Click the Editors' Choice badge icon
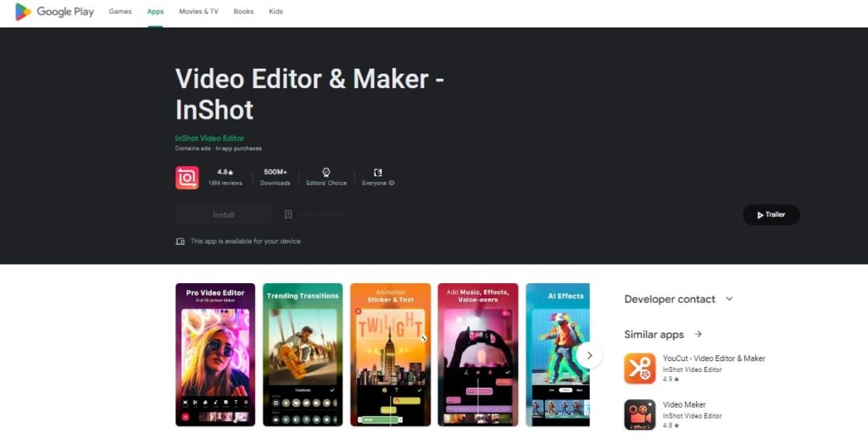The width and height of the screenshot is (868, 445). point(326,172)
